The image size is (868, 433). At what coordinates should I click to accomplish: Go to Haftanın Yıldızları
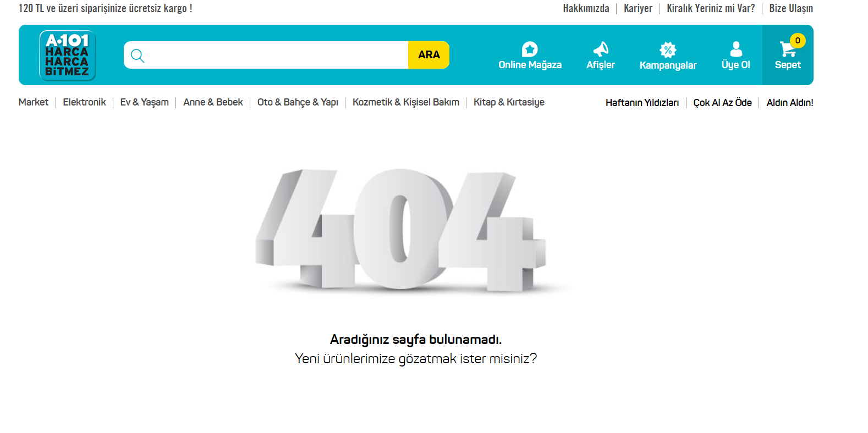point(642,103)
